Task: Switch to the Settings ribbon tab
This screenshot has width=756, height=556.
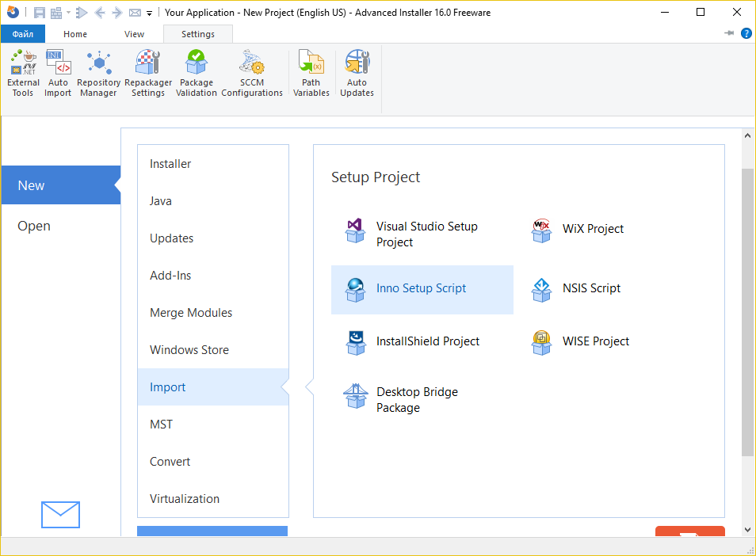Action: [198, 34]
